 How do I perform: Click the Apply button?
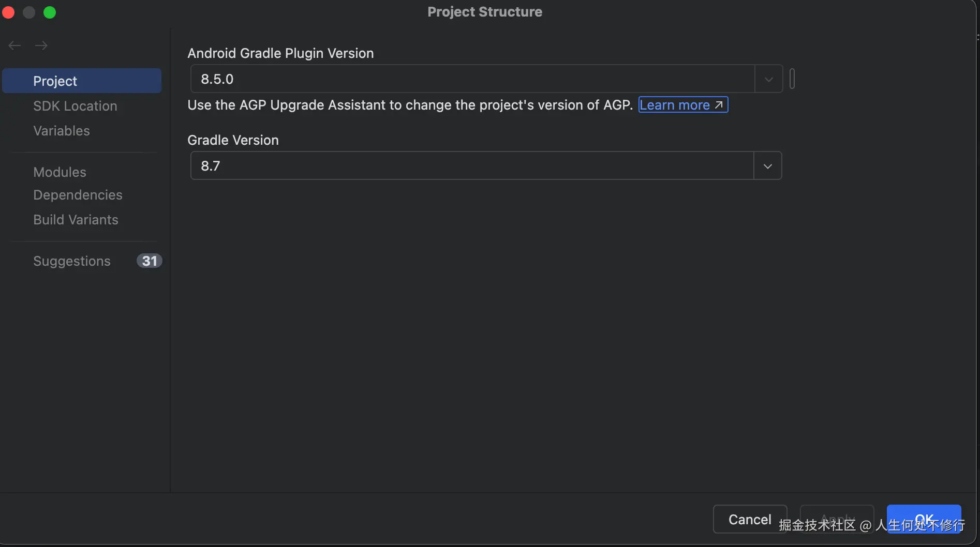click(837, 519)
